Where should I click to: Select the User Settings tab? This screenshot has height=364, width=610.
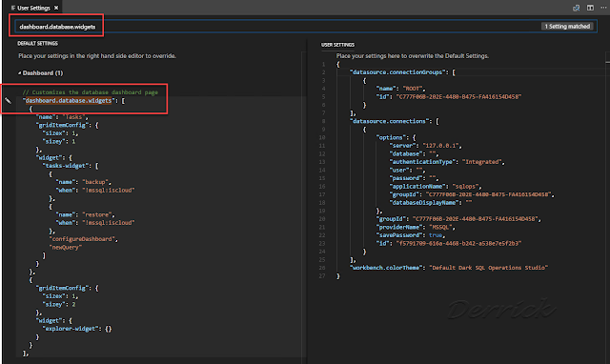[x=34, y=8]
